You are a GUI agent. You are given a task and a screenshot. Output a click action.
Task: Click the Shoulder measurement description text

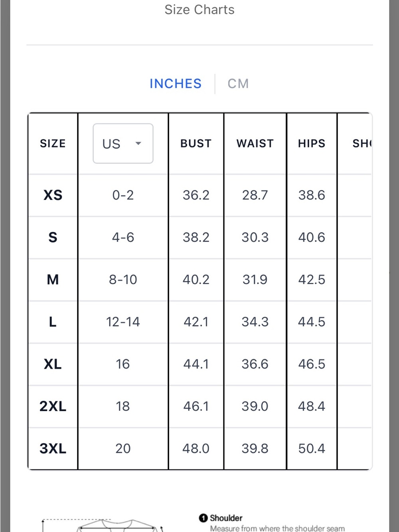coord(278,528)
